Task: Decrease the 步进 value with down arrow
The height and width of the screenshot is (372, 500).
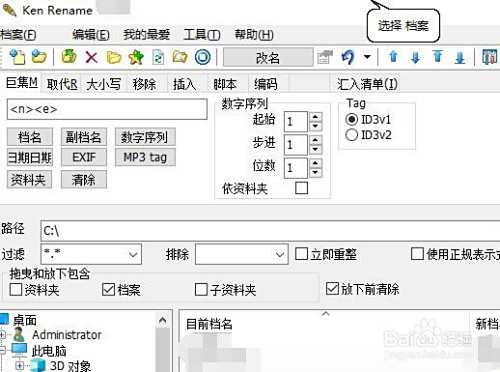Action: [315, 149]
